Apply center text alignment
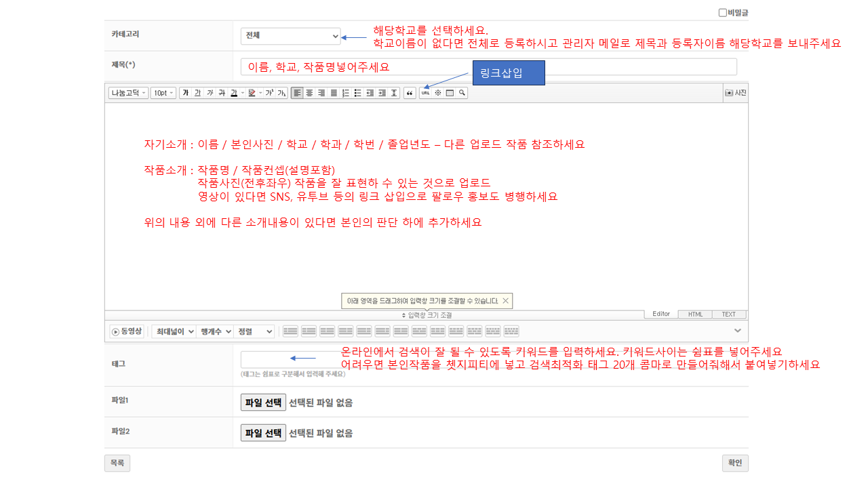868x488 pixels. (309, 93)
